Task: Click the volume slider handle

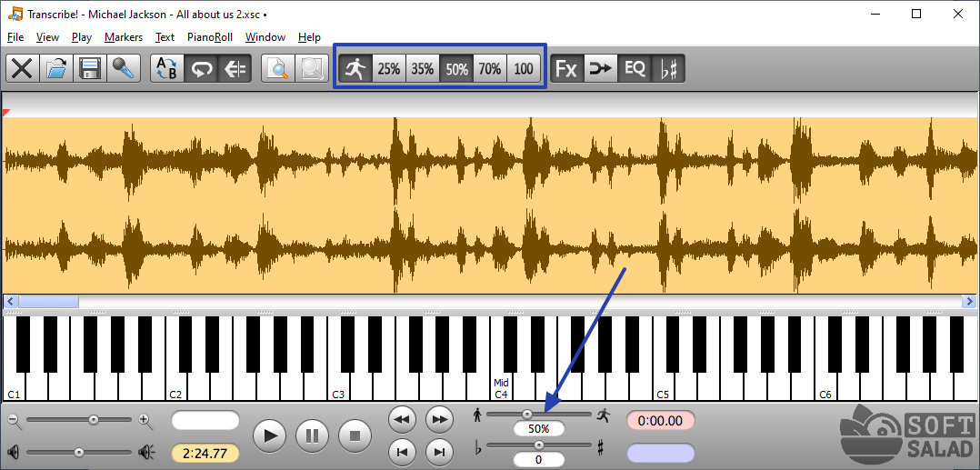Action: (79, 452)
